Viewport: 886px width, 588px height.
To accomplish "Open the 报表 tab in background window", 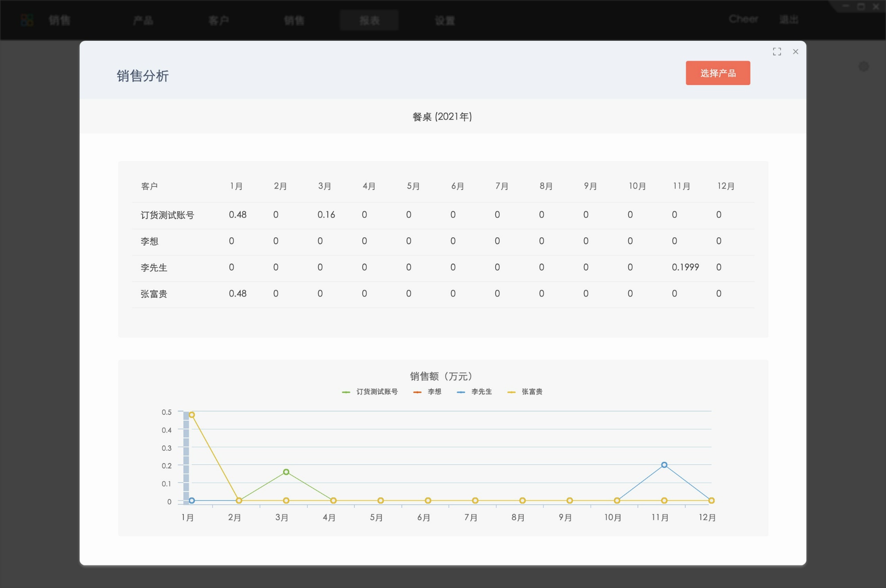I will click(x=369, y=20).
